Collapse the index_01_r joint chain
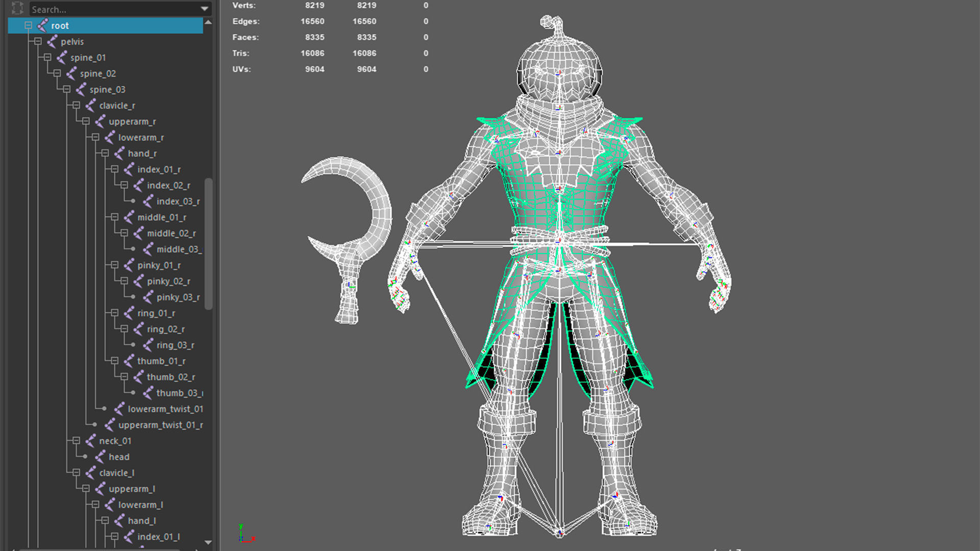 tap(114, 169)
